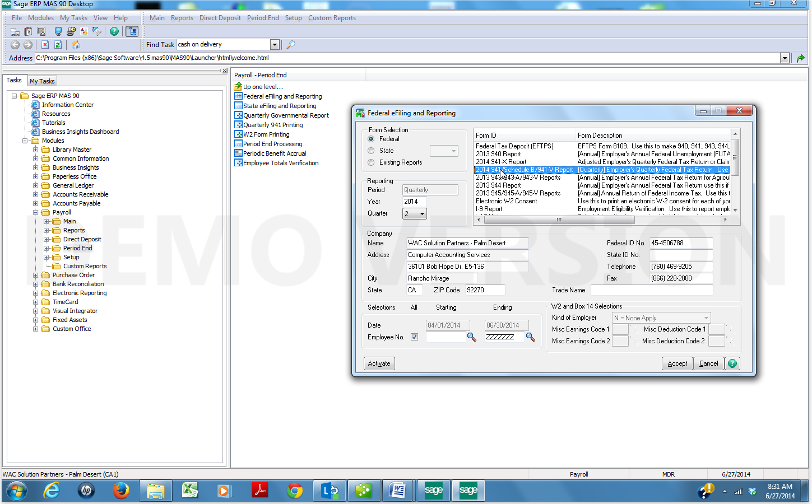Click the green go arrow beside Address bar
Viewport: 812px width, 504px height.
click(x=800, y=58)
